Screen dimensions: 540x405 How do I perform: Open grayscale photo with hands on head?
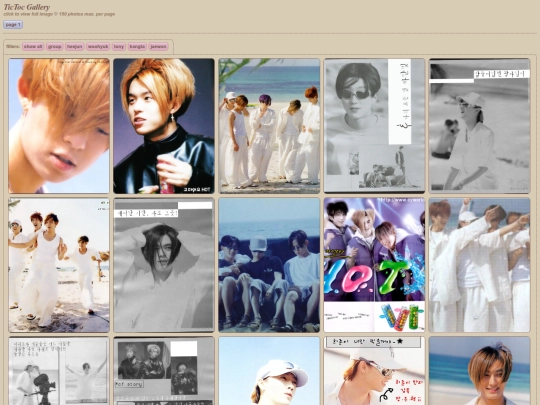[164, 265]
